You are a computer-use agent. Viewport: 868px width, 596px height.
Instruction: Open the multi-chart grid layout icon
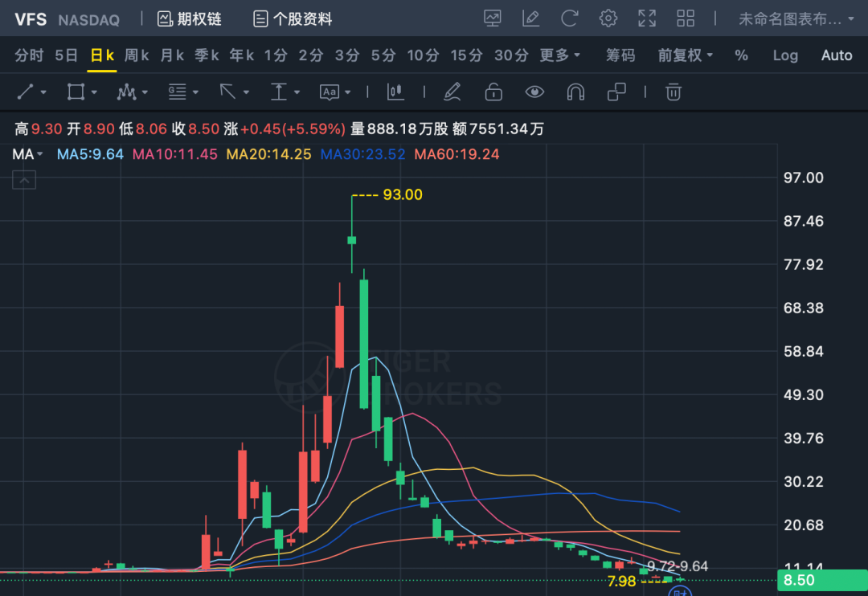(x=686, y=18)
